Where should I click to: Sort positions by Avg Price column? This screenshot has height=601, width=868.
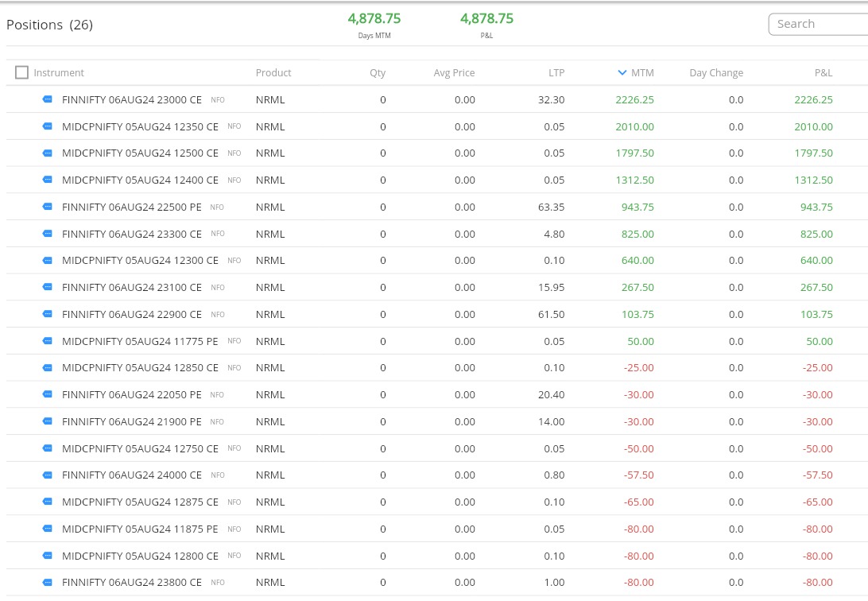coord(454,72)
